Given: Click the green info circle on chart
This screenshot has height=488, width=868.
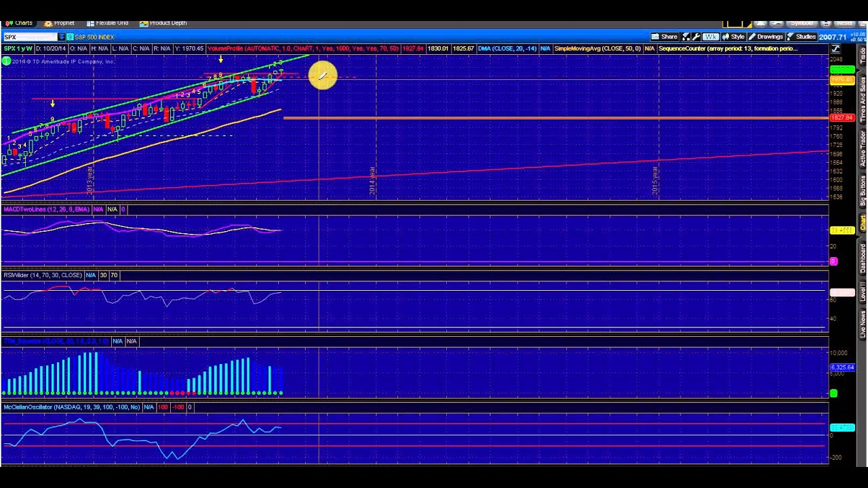Looking at the screenshot, I should click(x=6, y=61).
